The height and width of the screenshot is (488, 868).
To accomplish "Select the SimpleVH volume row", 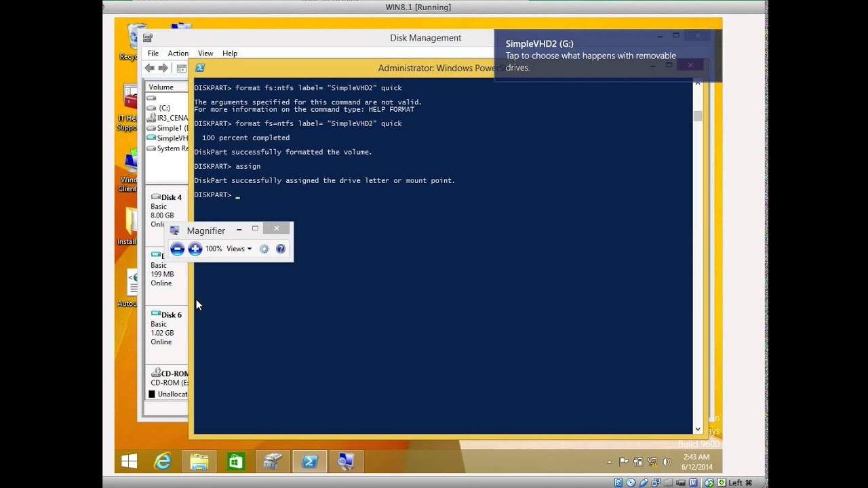I will pyautogui.click(x=167, y=138).
